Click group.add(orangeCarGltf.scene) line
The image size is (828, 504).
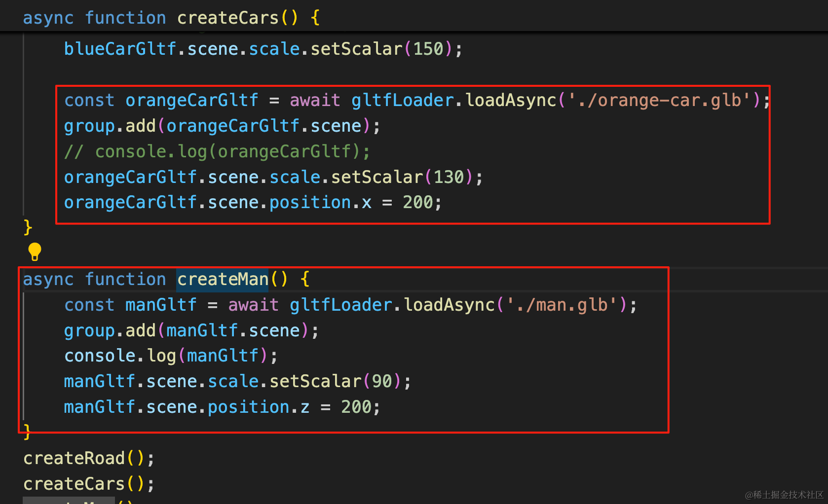[x=222, y=126]
